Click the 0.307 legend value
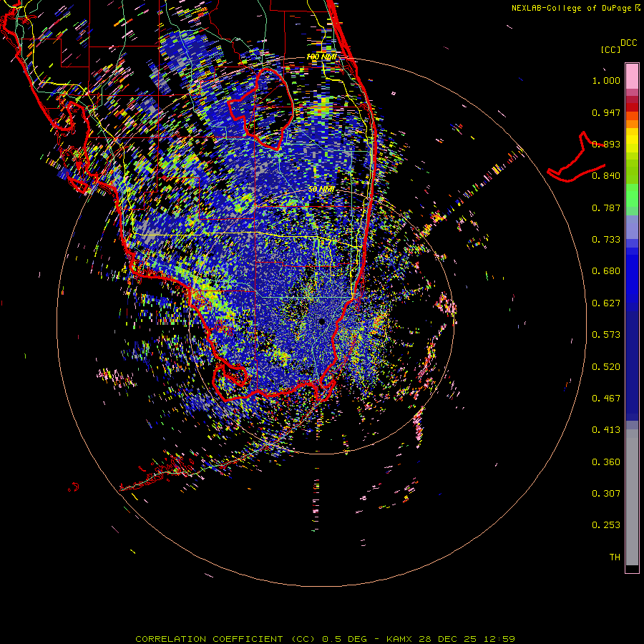Image resolution: width=644 pixels, height=644 pixels. point(606,494)
